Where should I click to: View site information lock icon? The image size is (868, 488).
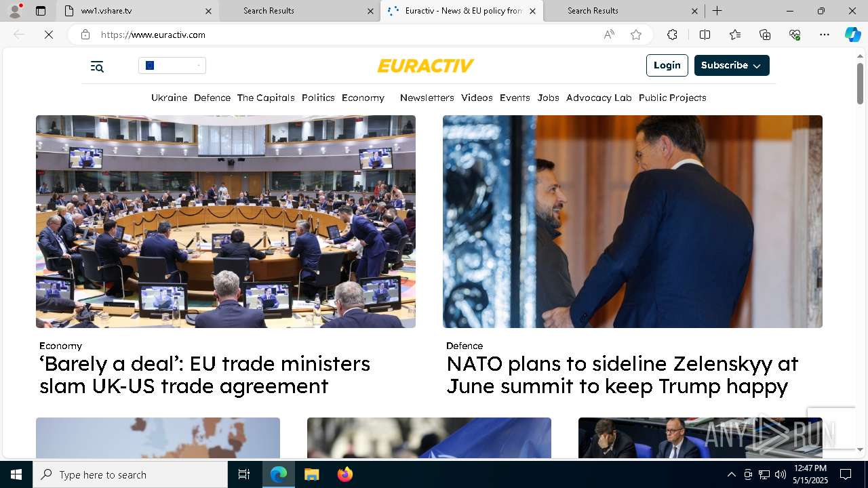(85, 35)
